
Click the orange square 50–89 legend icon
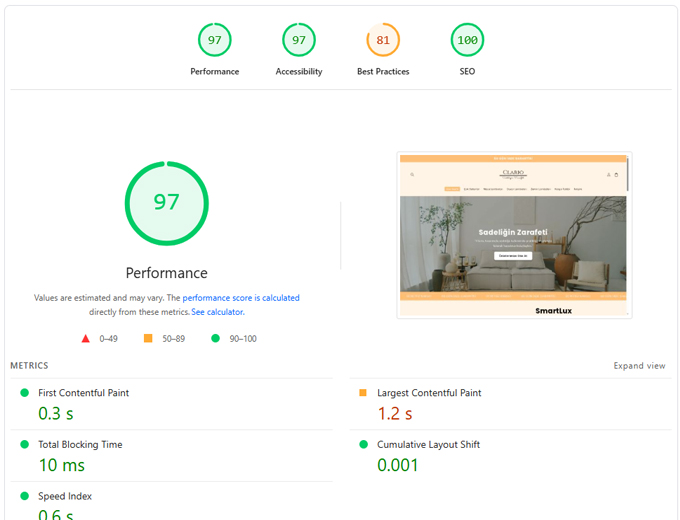[148, 339]
